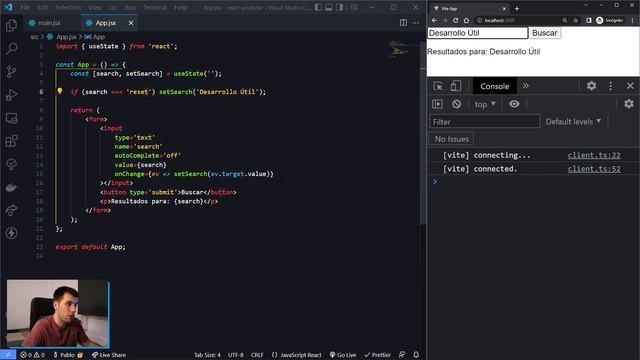
Task: Open the Go menu
Action: [x=113, y=7]
